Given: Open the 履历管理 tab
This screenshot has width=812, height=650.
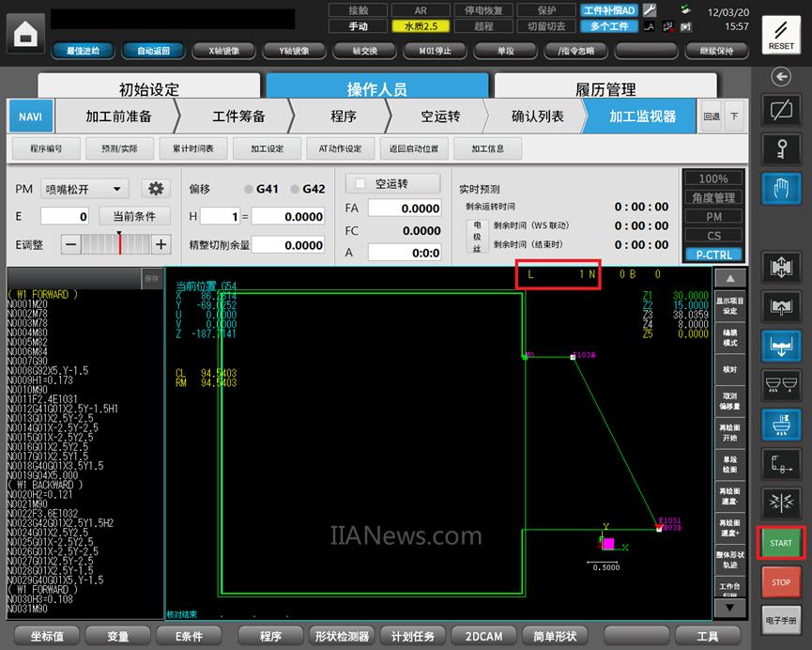Looking at the screenshot, I should 605,89.
